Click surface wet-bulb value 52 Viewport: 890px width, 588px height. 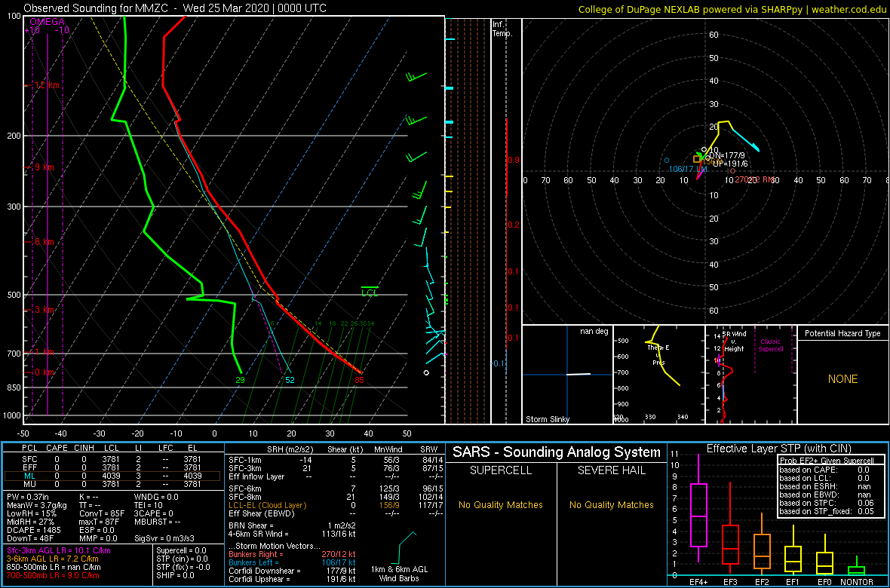(x=290, y=380)
